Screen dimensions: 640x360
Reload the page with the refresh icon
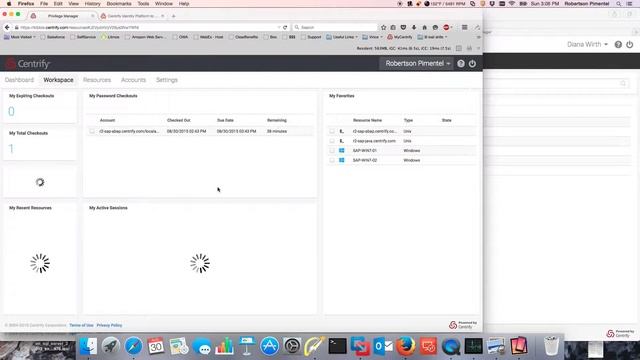pyautogui.click(x=285, y=27)
